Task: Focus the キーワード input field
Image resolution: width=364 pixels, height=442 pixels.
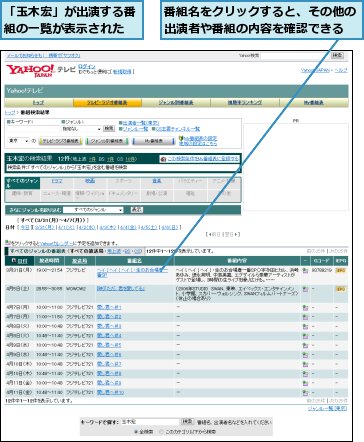Action: coord(33,129)
